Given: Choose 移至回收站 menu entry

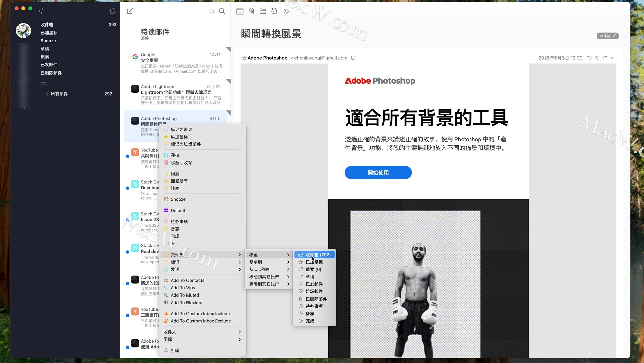Looking at the screenshot, I should pyautogui.click(x=202, y=163).
